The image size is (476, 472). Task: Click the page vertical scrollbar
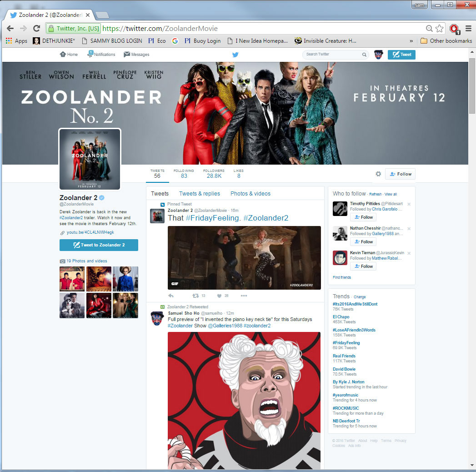[x=472, y=86]
